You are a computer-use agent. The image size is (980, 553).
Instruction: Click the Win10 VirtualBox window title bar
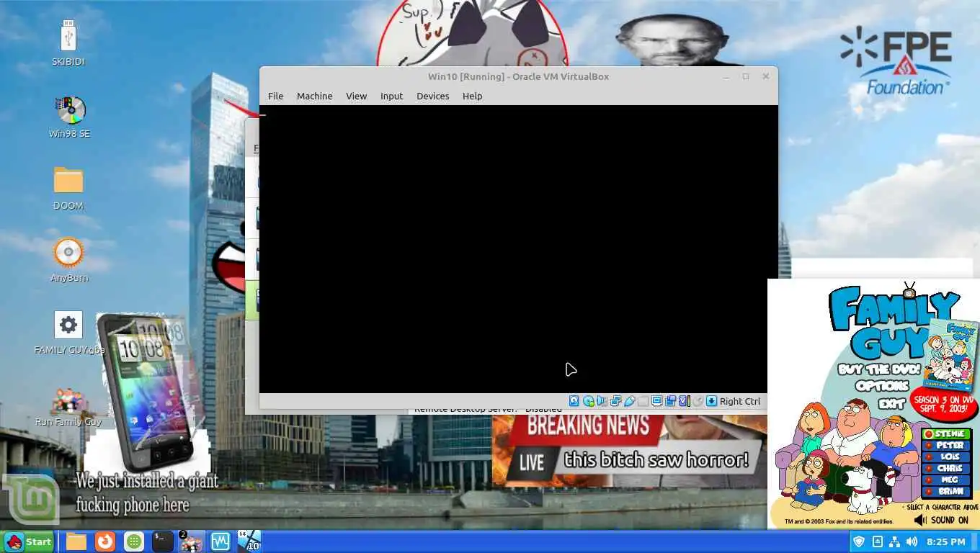(518, 76)
